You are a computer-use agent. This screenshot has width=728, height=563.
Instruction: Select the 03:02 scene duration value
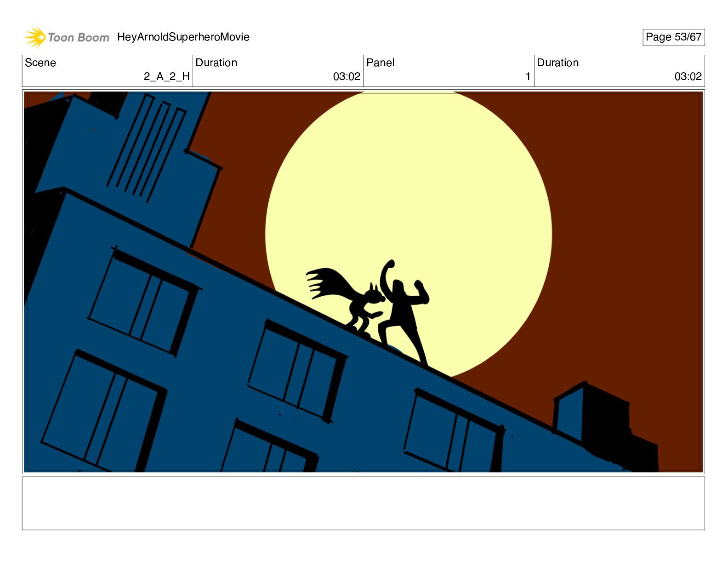tap(347, 76)
